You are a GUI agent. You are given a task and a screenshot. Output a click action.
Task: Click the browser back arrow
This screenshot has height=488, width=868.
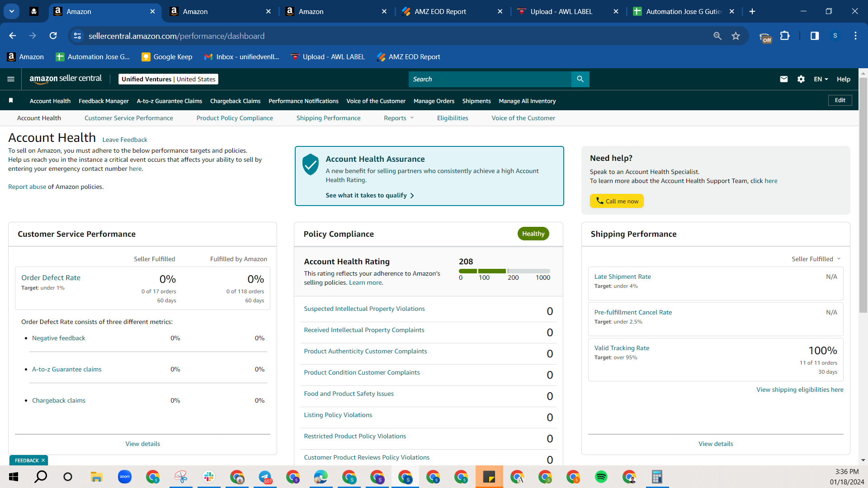click(x=13, y=36)
